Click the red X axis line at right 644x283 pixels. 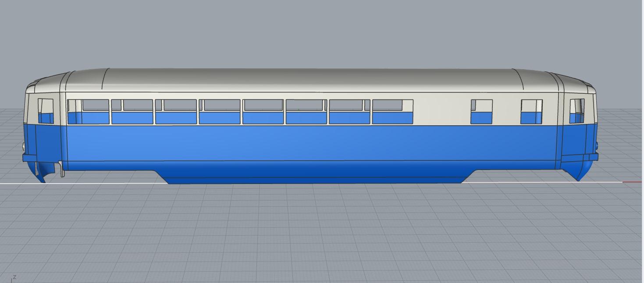click(633, 182)
